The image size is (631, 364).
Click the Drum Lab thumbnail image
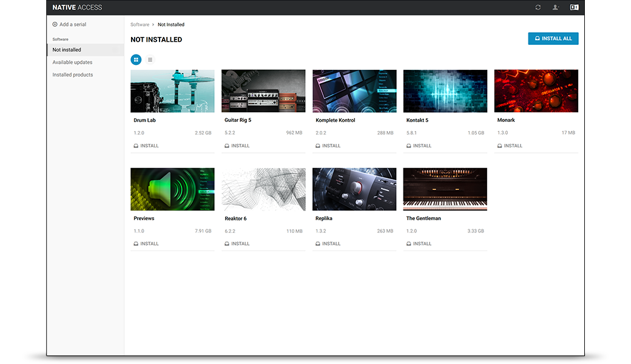point(172,91)
